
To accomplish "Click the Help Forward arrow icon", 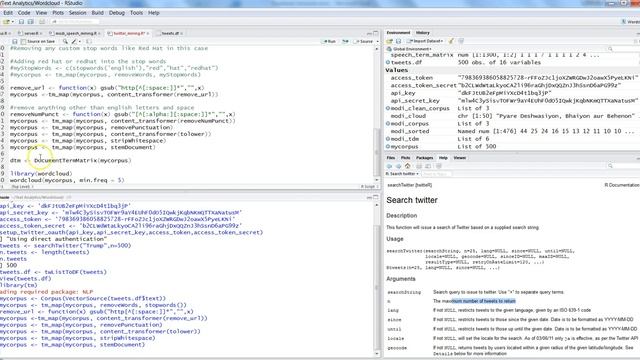I will pyautogui.click(x=398, y=166).
